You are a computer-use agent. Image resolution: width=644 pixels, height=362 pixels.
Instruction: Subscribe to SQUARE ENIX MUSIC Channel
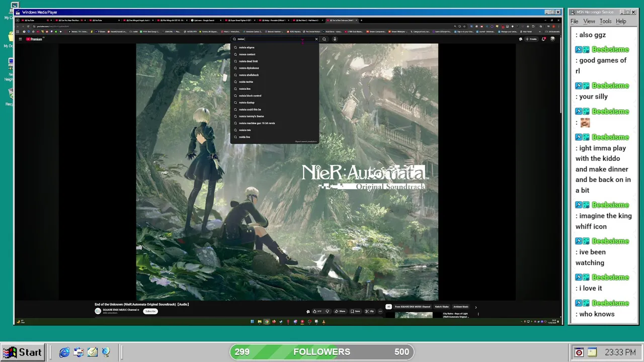coord(150,311)
